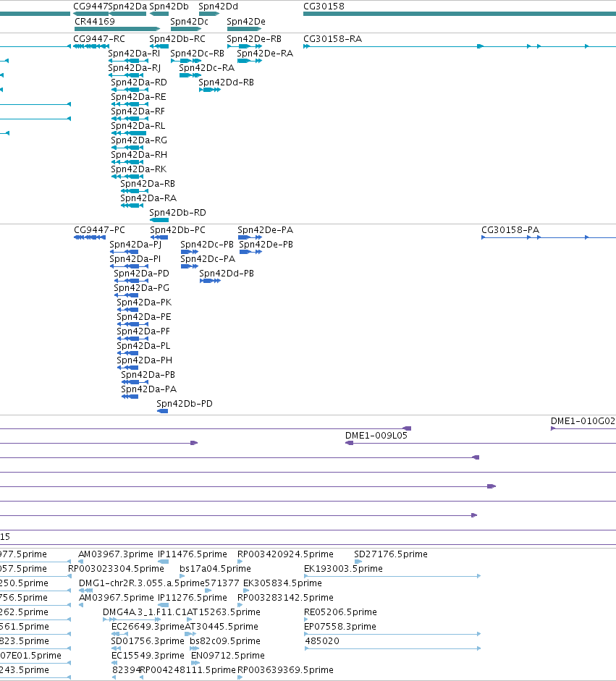Select protein Spn42Da-PA

tap(149, 389)
